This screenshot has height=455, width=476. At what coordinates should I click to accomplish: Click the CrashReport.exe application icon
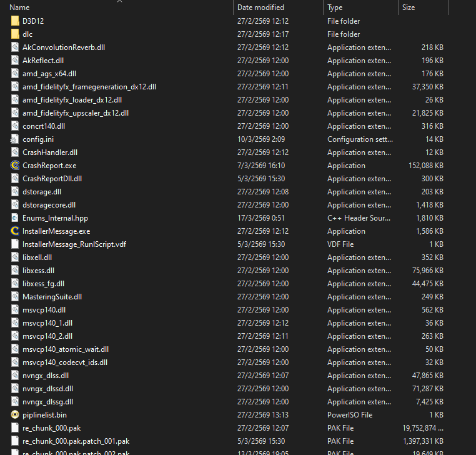[16, 166]
